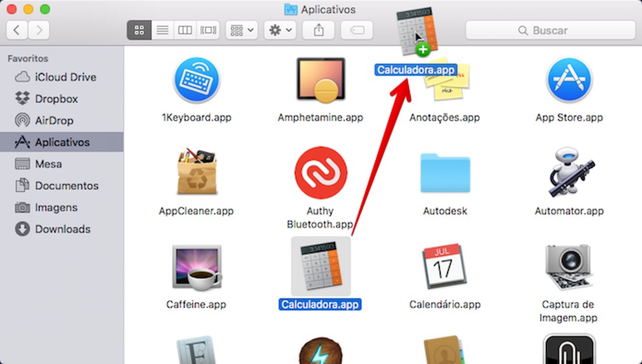Open AirDrop from the sidebar
The height and width of the screenshot is (364, 642).
pos(61,121)
